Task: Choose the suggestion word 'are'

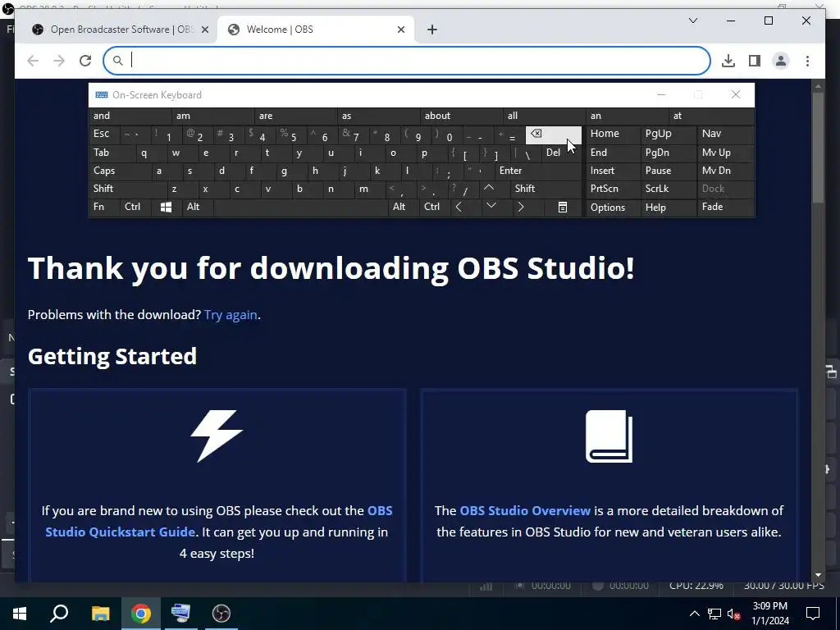Action: 296,116
